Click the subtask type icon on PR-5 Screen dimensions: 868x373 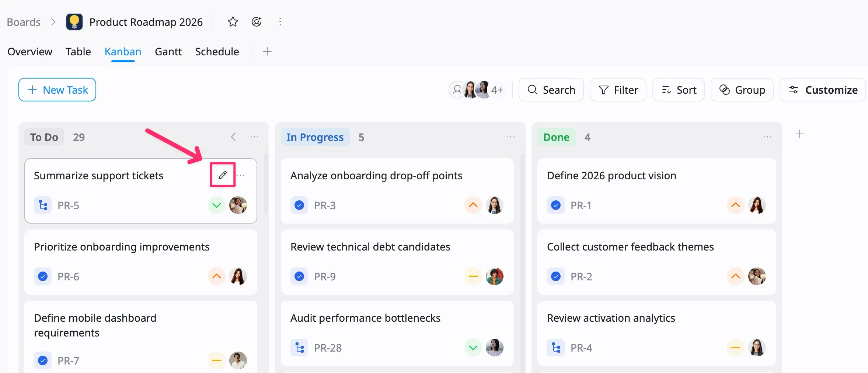pyautogui.click(x=43, y=205)
